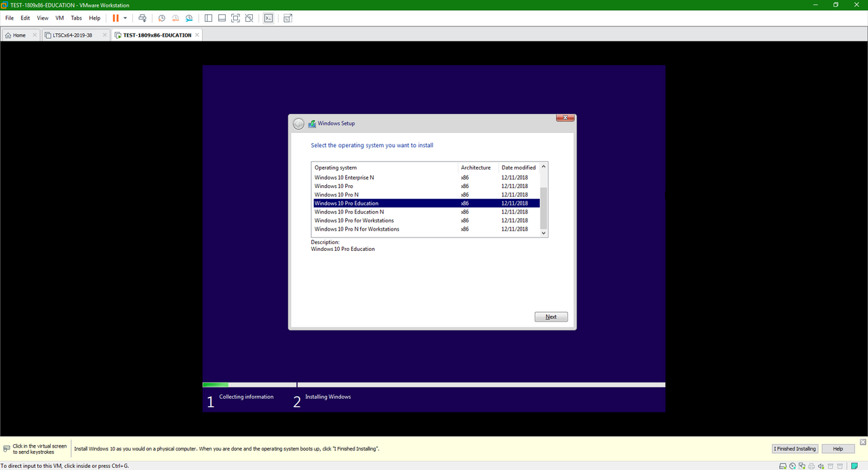868x470 pixels.
Task: Open the VM menu
Action: [60, 18]
